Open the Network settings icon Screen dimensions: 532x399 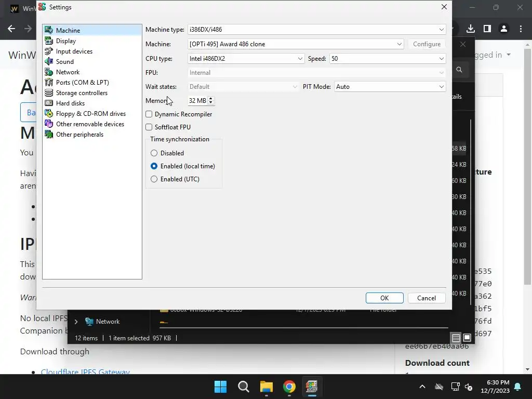49,72
